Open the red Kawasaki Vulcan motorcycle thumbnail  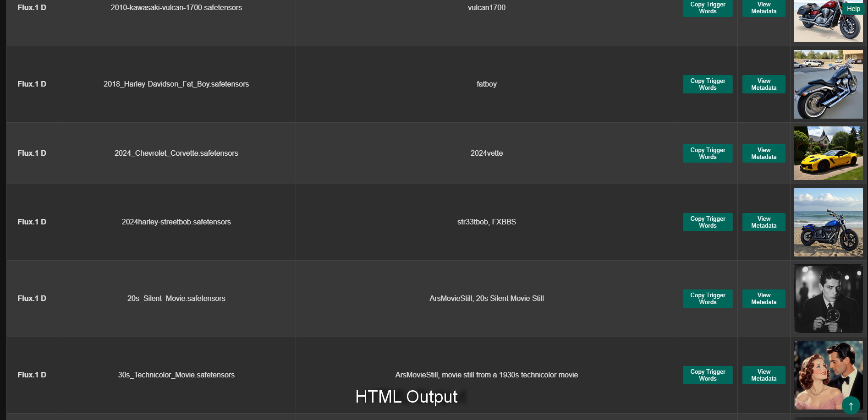(x=828, y=22)
